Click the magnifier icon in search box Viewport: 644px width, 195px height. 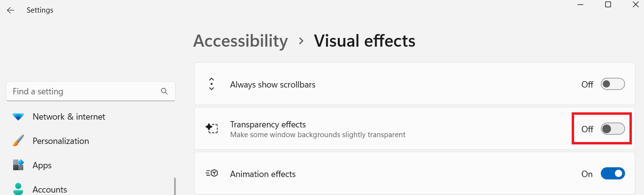[164, 91]
